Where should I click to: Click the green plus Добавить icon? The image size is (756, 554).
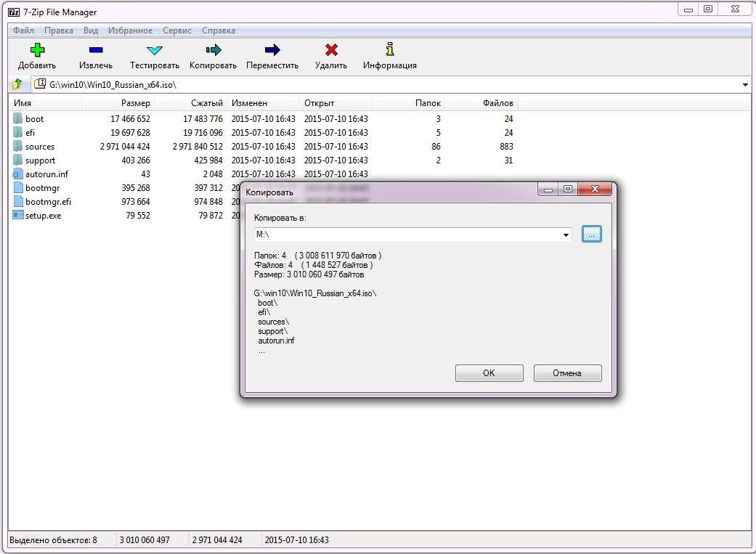pyautogui.click(x=37, y=49)
